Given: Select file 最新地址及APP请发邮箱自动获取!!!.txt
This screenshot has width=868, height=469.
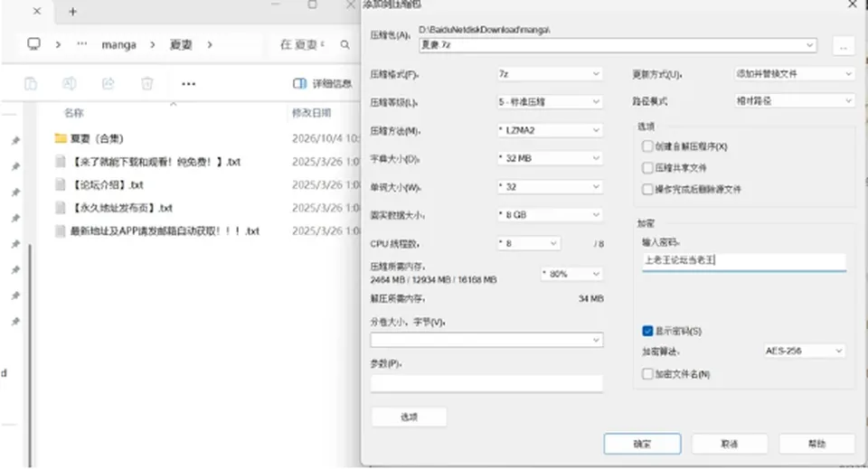Looking at the screenshot, I should pyautogui.click(x=165, y=231).
